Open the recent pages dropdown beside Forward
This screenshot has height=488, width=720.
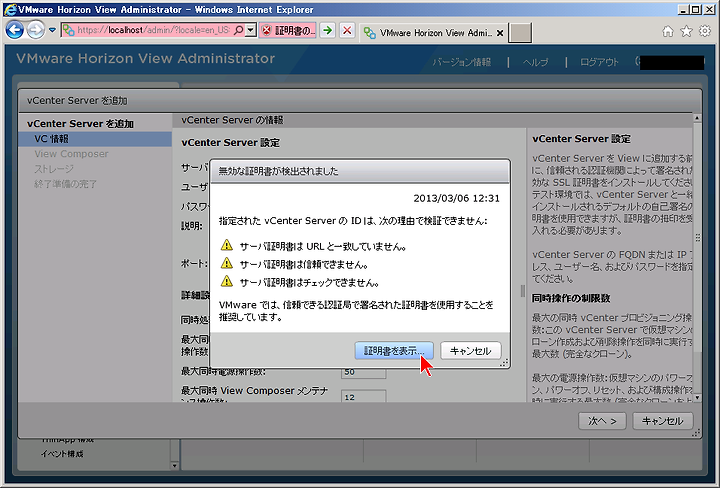click(x=52, y=30)
